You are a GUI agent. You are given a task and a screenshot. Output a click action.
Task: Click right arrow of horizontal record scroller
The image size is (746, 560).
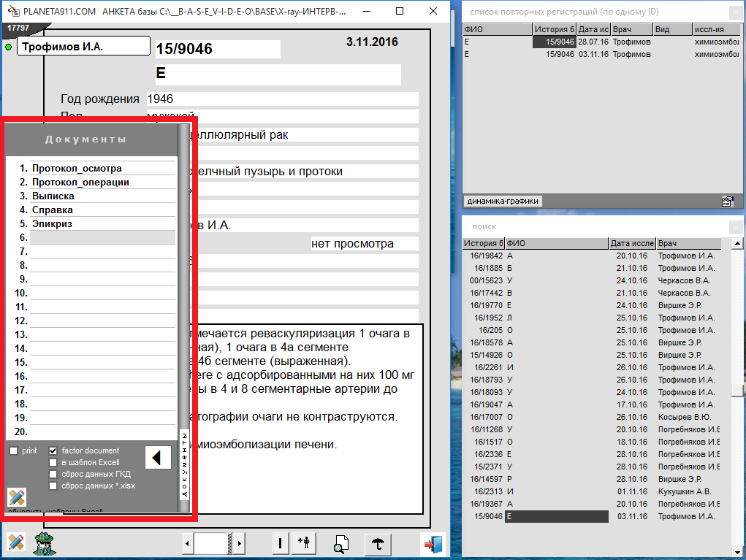240,544
